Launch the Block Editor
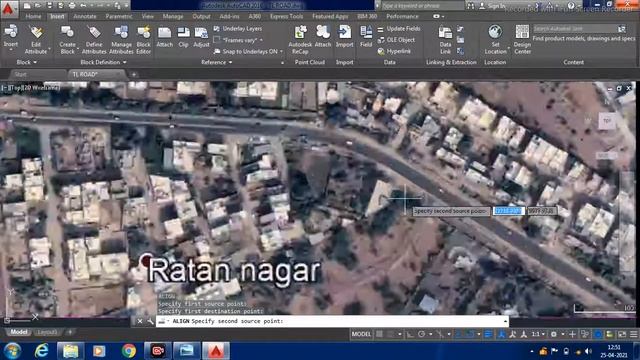Viewport: 640px width, 360px height. pos(143,40)
